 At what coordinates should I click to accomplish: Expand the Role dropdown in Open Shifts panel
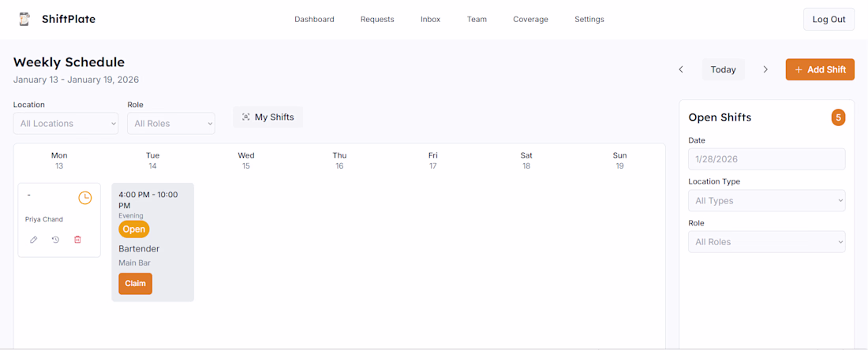click(x=766, y=242)
